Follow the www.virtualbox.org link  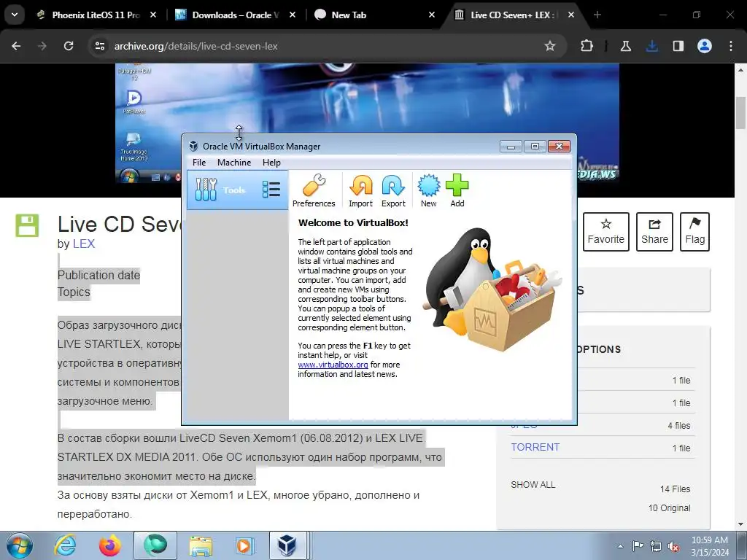(333, 365)
